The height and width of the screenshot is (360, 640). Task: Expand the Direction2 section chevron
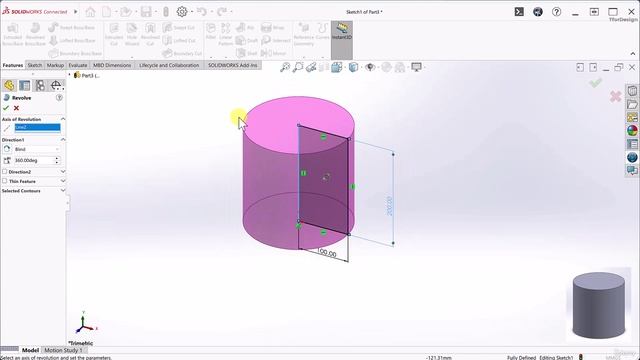pyautogui.click(x=63, y=172)
